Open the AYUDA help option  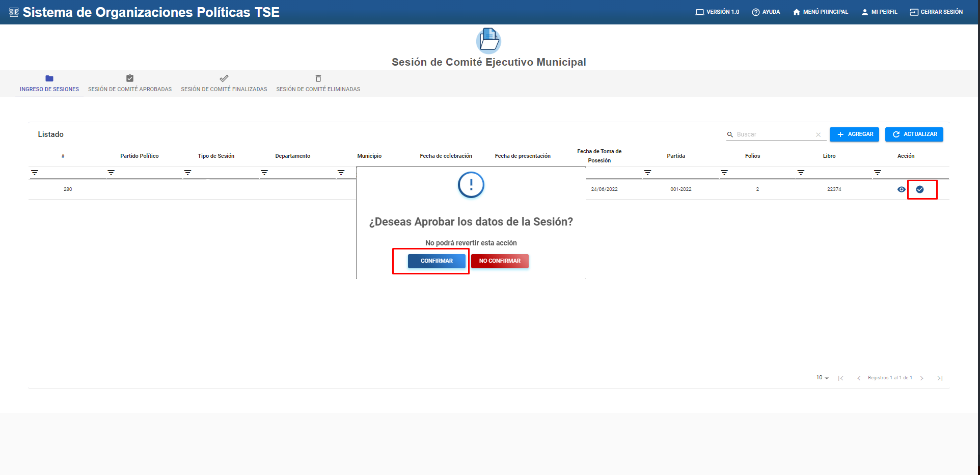pyautogui.click(x=766, y=12)
